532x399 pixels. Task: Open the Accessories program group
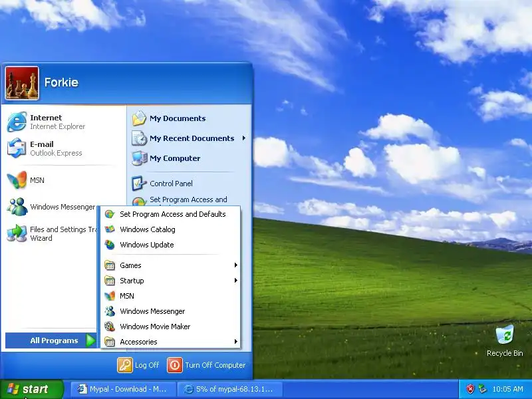(x=170, y=342)
